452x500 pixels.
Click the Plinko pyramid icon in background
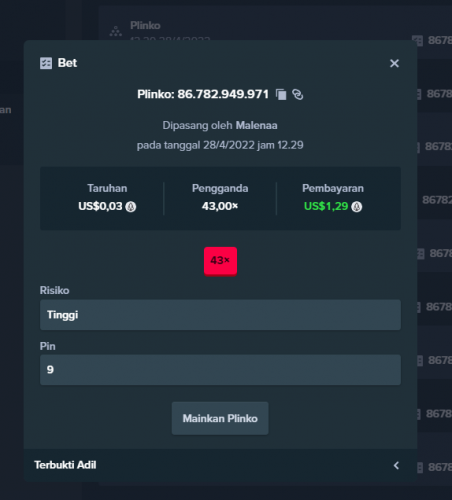tap(116, 31)
